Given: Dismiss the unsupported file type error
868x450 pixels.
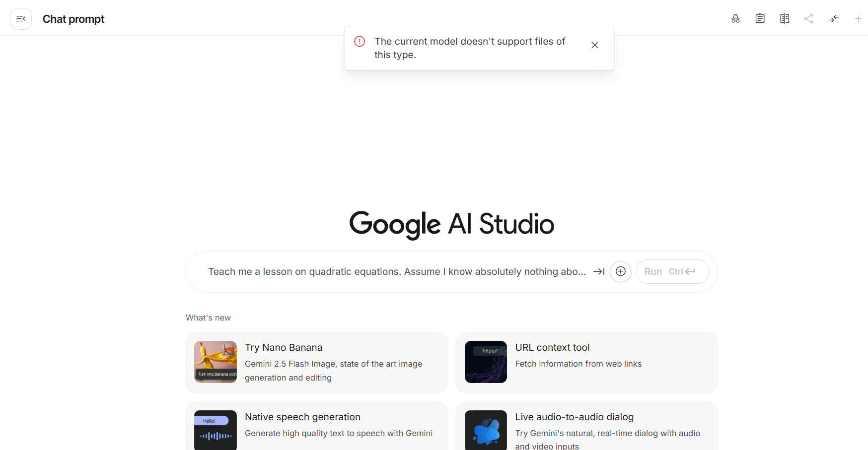Looking at the screenshot, I should click(594, 45).
